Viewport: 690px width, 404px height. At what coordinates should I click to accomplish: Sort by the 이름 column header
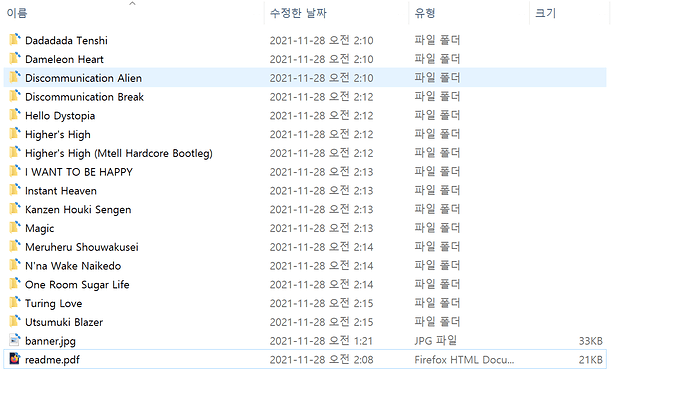point(17,13)
